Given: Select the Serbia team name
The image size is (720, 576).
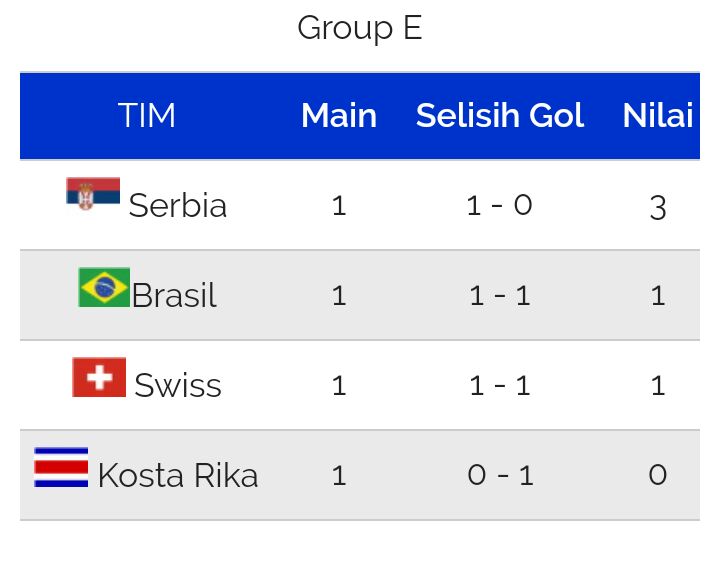Looking at the screenshot, I should (178, 205).
